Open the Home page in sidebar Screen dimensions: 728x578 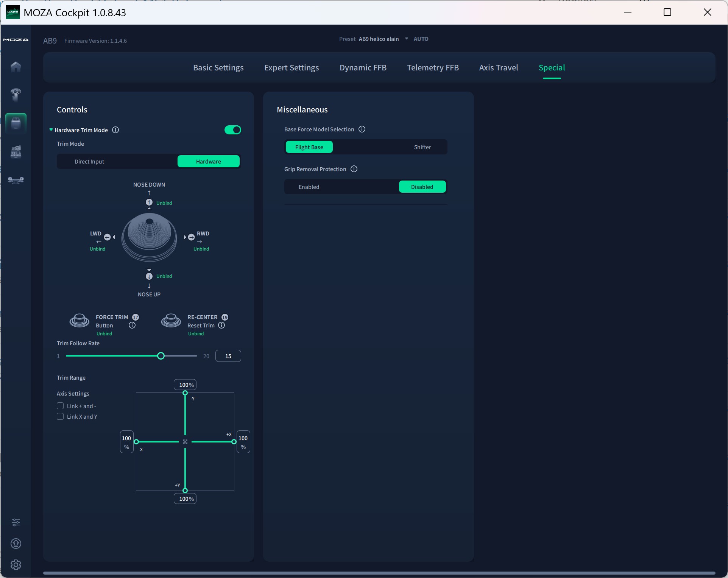coord(16,67)
